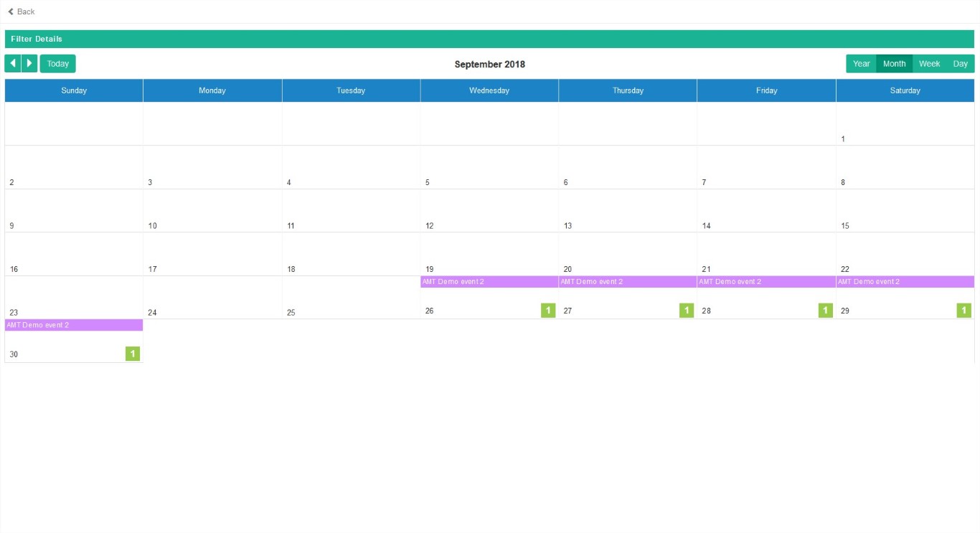Switch to Week view

coord(929,64)
